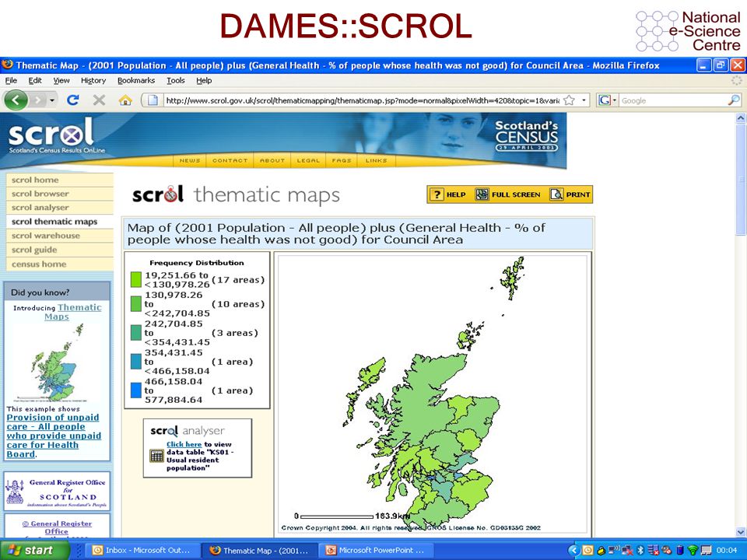Click the page identity icon in address bar
Viewport: 747px width, 560px height.
pyautogui.click(x=153, y=100)
